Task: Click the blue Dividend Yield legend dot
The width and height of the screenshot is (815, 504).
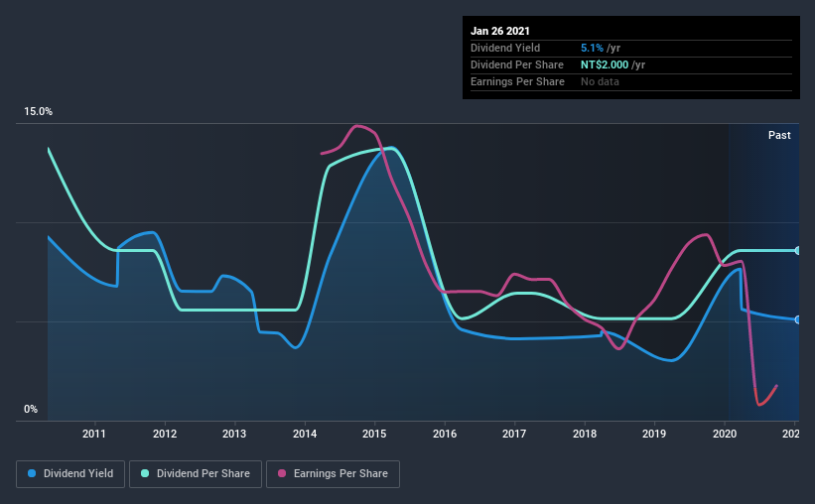Action: pos(32,473)
